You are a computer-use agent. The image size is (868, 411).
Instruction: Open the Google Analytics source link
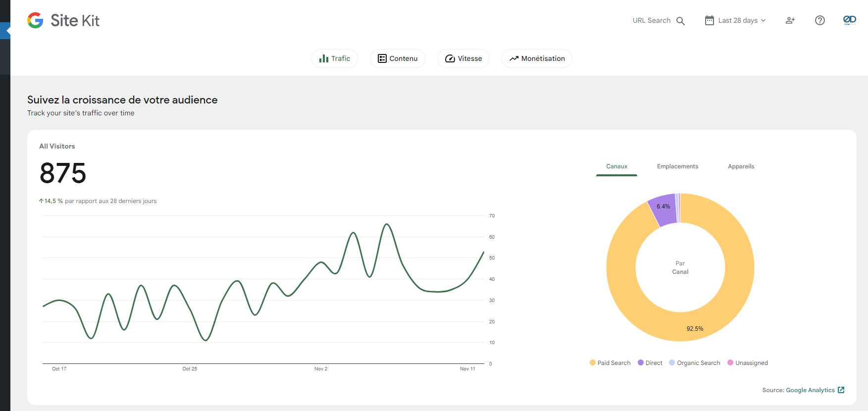point(810,390)
